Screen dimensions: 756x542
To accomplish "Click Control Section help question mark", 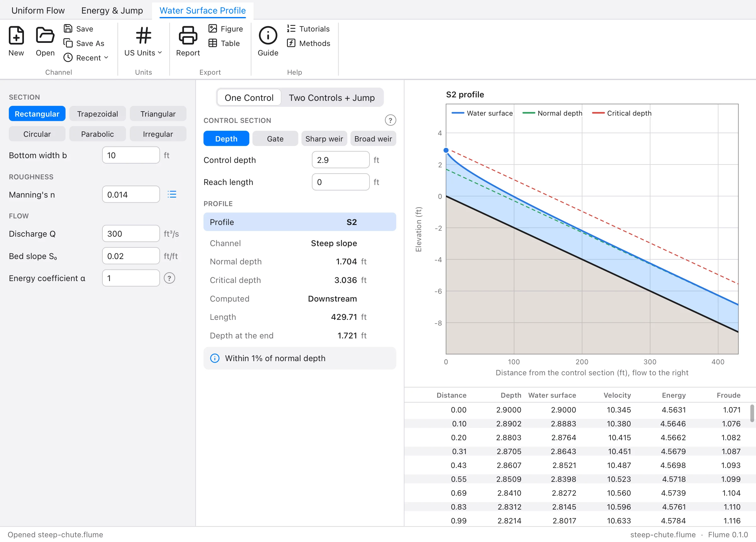I will [390, 120].
